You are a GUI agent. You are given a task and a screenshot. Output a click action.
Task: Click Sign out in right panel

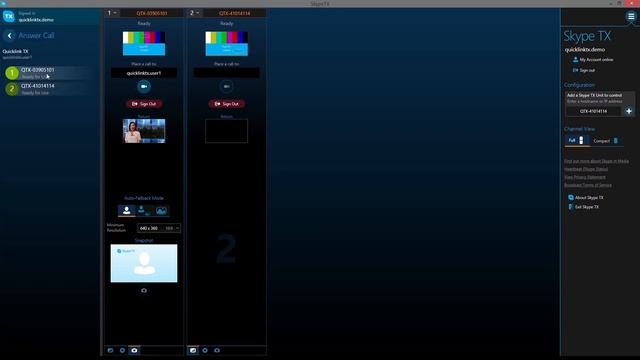(x=584, y=70)
